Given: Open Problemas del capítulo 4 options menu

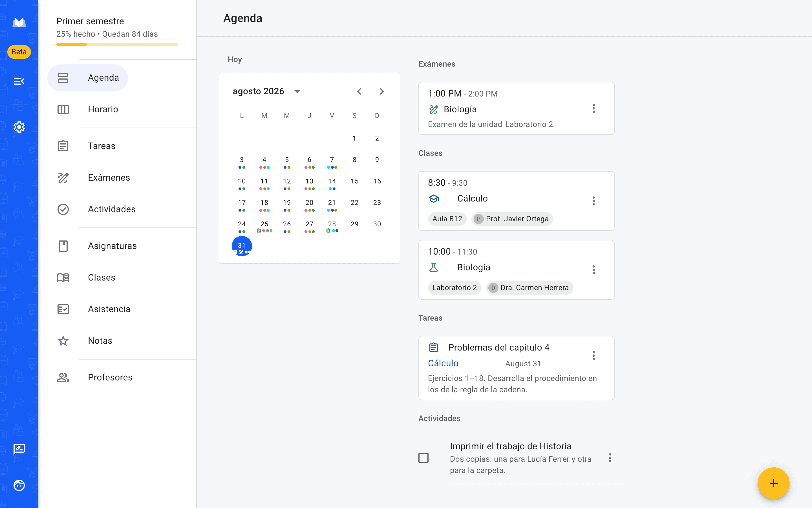Looking at the screenshot, I should [x=593, y=356].
